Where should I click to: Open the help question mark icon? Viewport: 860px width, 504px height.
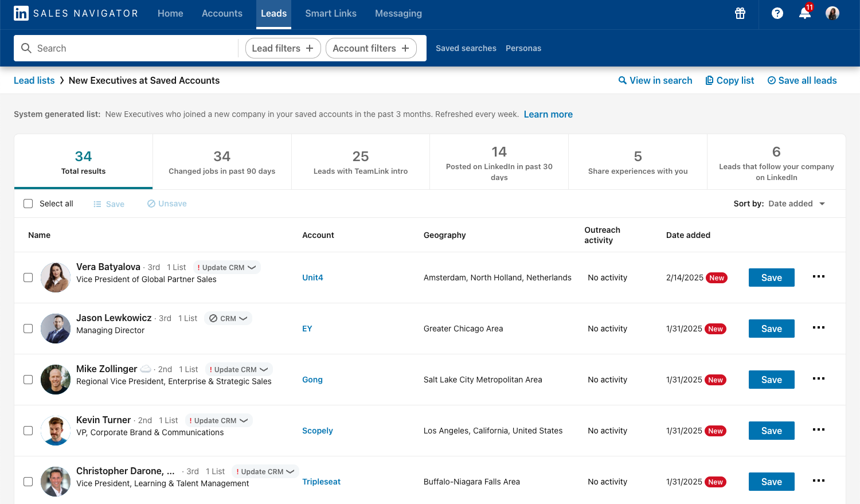click(x=777, y=13)
